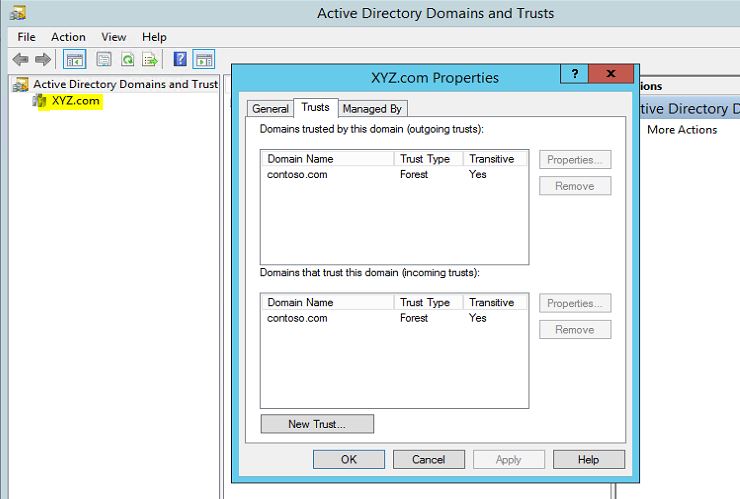The image size is (740, 499).
Task: Click Yes transitive value in outgoing list
Action: click(x=478, y=174)
